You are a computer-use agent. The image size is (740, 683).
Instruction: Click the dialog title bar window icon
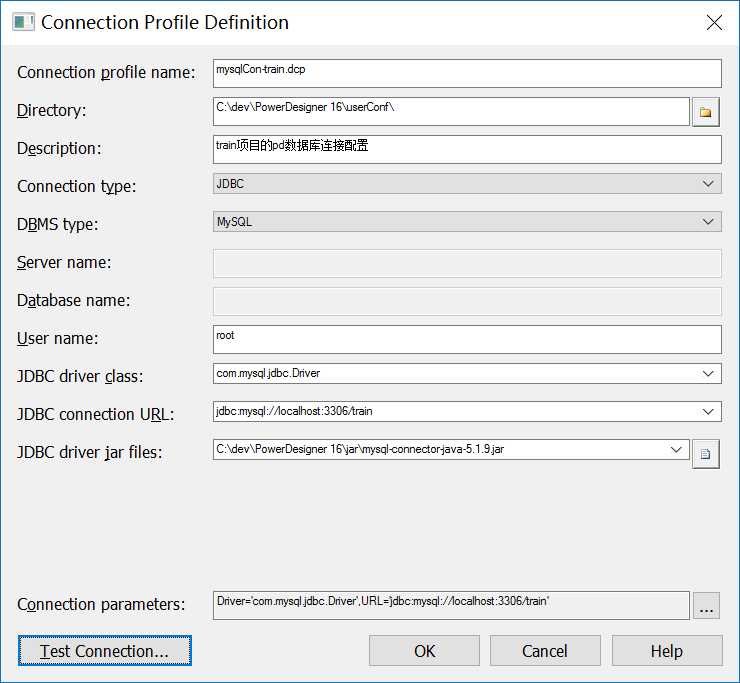pos(23,22)
